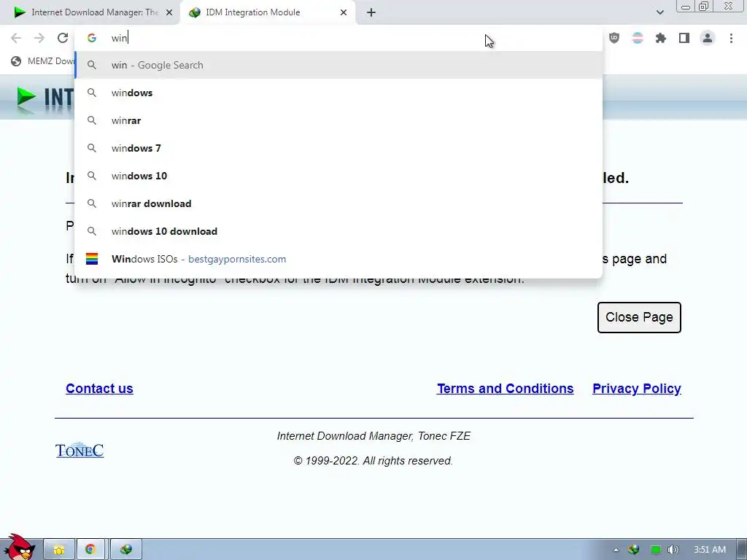The image size is (747, 560).
Task: Open the striped flag extension icon
Action: (x=638, y=38)
